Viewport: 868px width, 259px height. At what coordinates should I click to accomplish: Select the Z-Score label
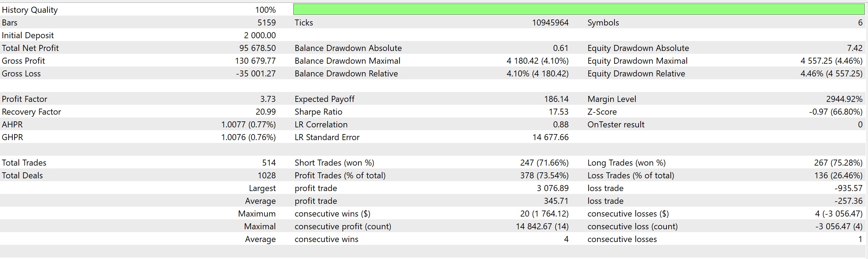coord(602,112)
